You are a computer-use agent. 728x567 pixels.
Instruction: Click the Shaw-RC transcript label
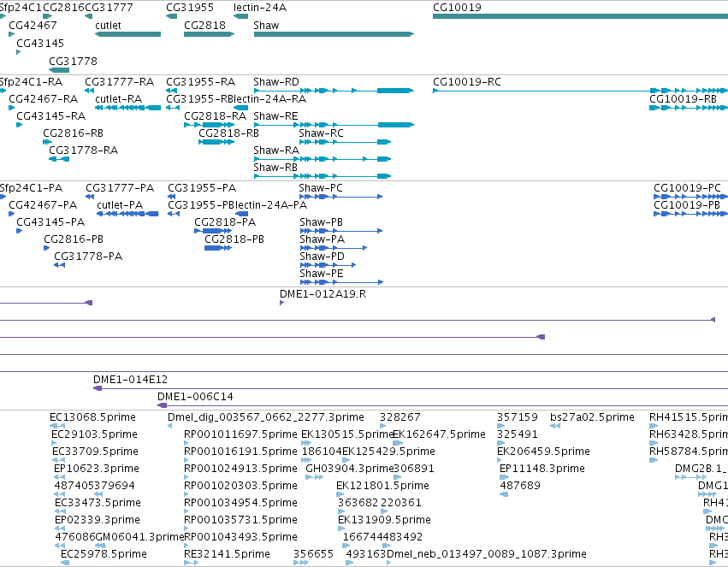tap(322, 133)
